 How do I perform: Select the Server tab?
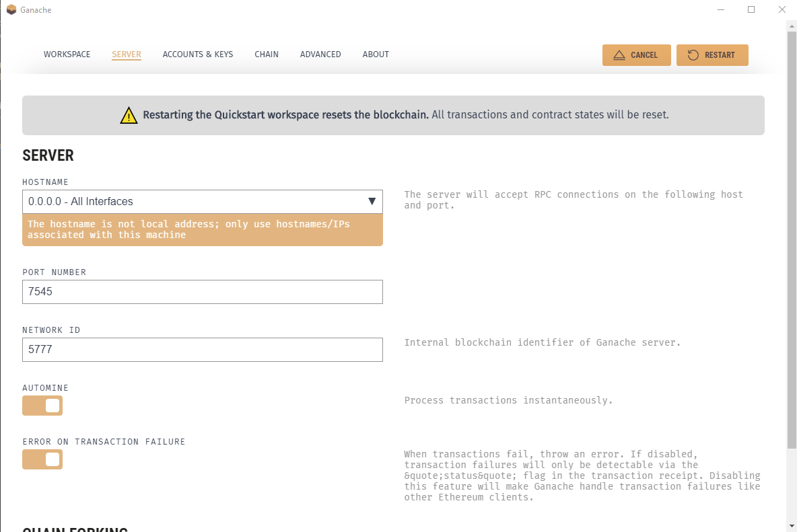[127, 54]
